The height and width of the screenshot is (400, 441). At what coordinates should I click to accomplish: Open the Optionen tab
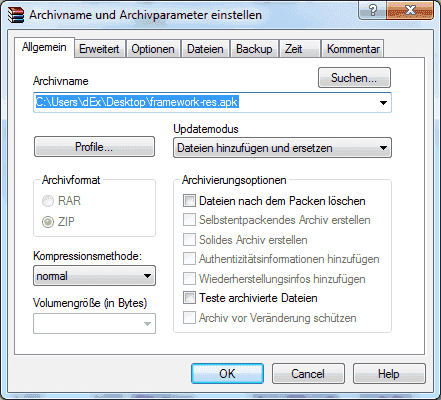[153, 49]
